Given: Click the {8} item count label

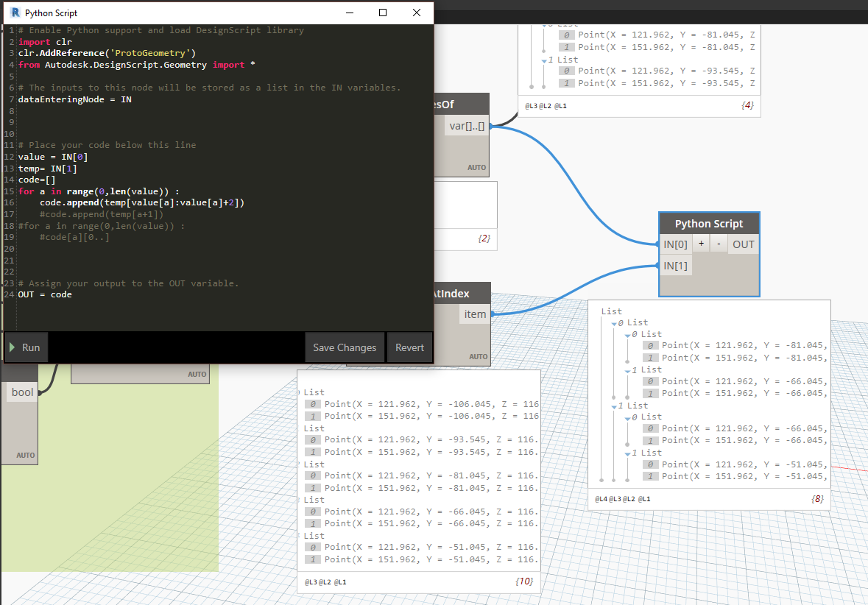Looking at the screenshot, I should pos(818,499).
